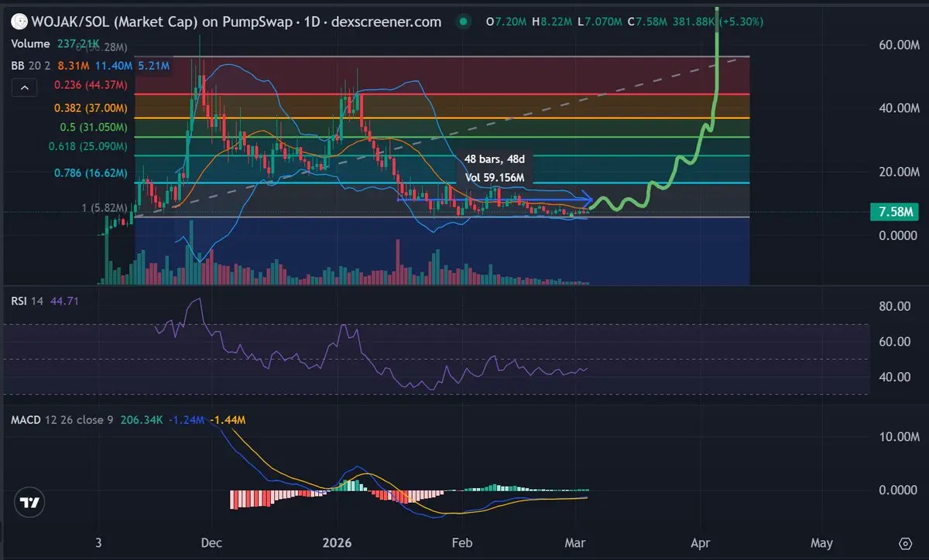Click the RSI 40.00 scale label

(893, 377)
